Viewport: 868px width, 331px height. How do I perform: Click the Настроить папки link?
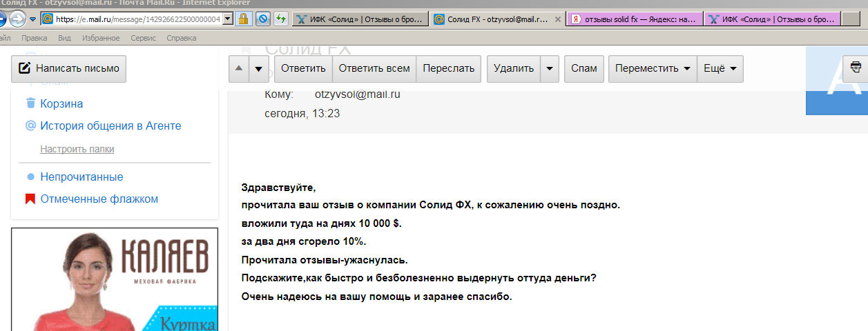point(77,149)
